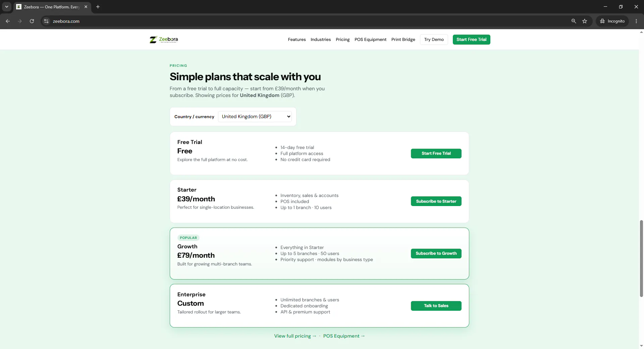Follow the POS Equipment link below plans
Viewport: 644px width, 349px height.
(344, 336)
